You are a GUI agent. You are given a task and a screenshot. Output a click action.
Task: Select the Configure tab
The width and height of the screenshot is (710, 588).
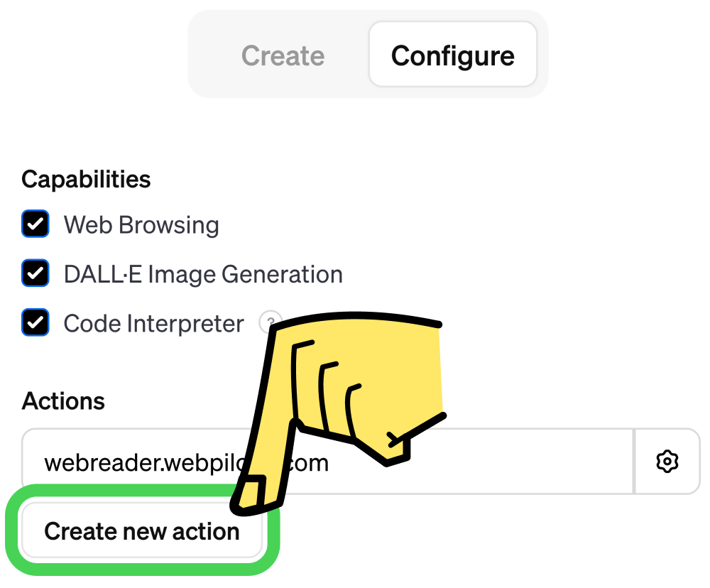click(452, 55)
